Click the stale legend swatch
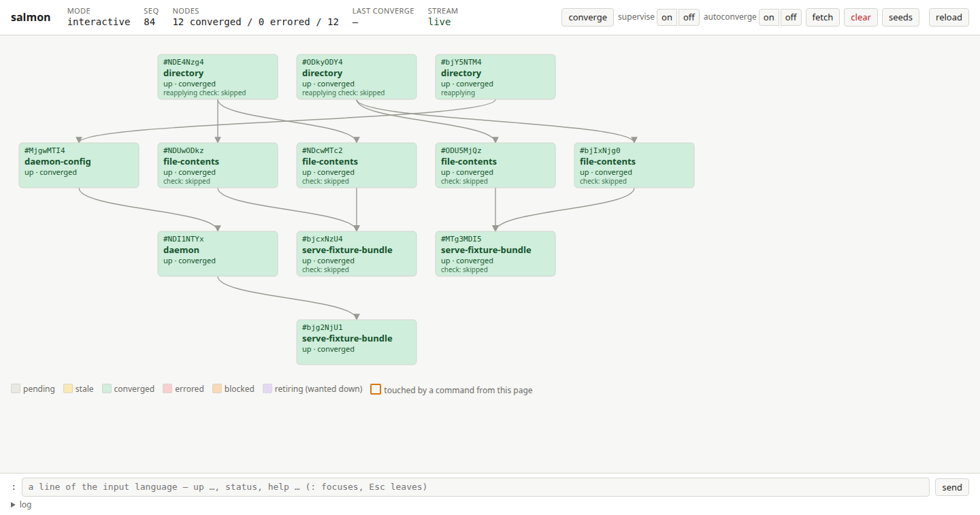Viewport: 980px width, 515px height. (x=68, y=389)
